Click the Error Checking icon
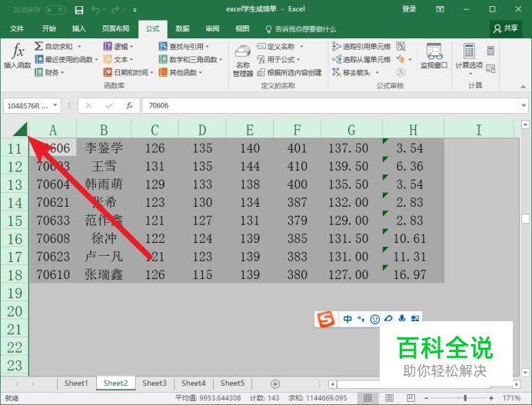The width and height of the screenshot is (532, 405). pos(401,59)
